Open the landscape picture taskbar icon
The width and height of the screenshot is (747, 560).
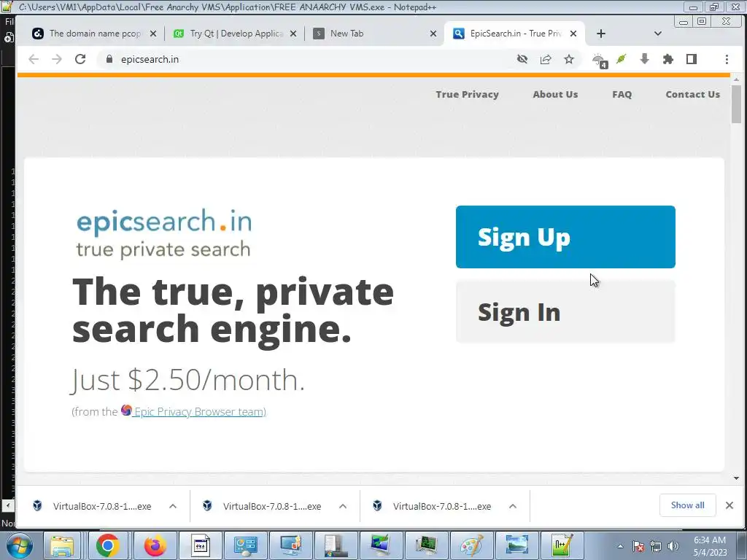click(x=517, y=545)
